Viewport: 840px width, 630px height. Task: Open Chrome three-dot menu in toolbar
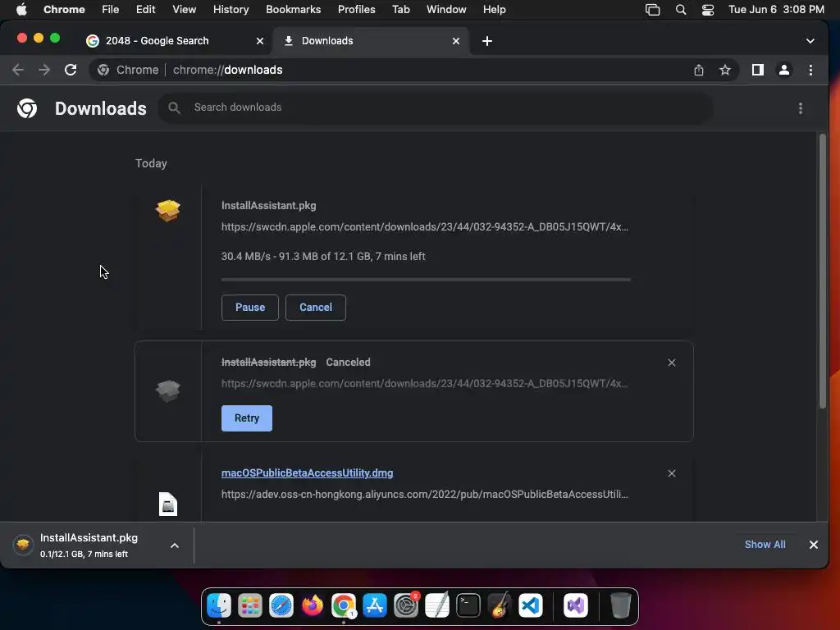coord(810,70)
